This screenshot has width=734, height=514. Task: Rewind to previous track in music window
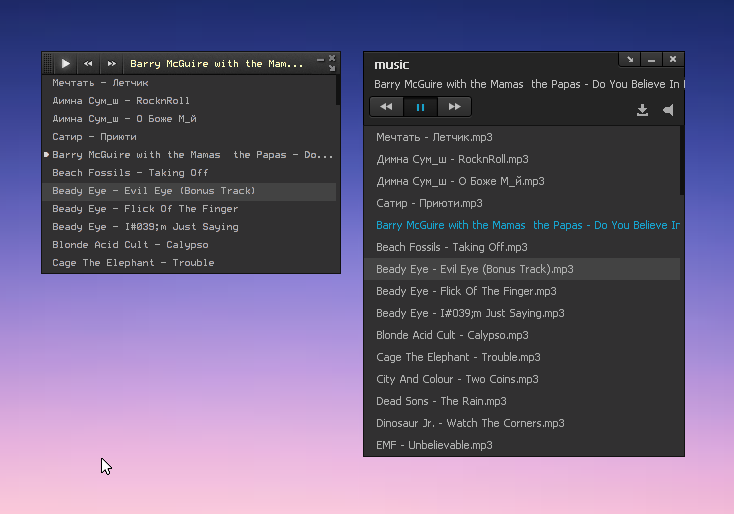tap(386, 107)
